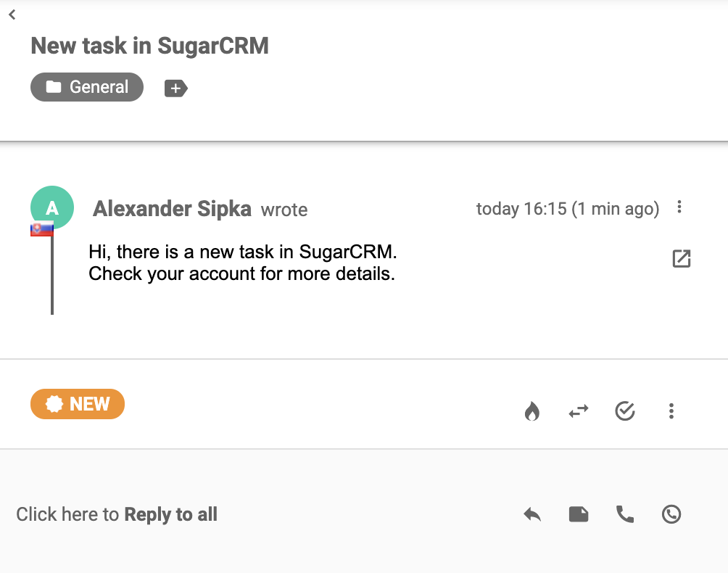Mark the conversation as resolved
728x573 pixels.
click(625, 411)
